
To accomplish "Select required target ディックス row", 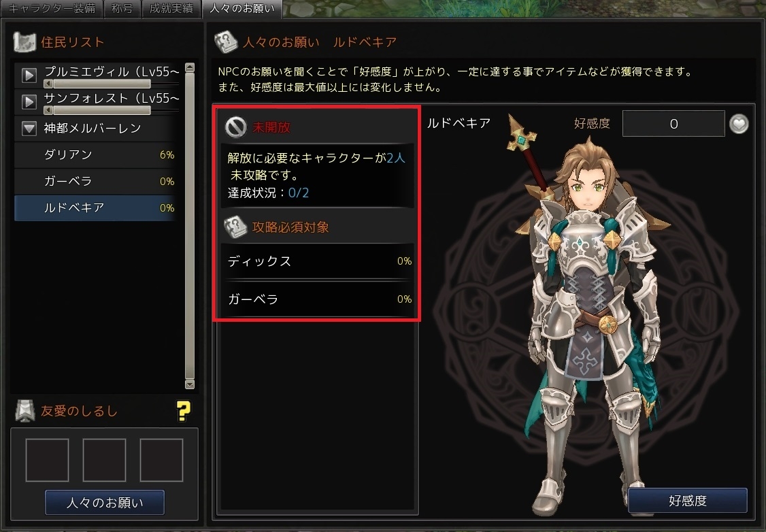I will (318, 261).
